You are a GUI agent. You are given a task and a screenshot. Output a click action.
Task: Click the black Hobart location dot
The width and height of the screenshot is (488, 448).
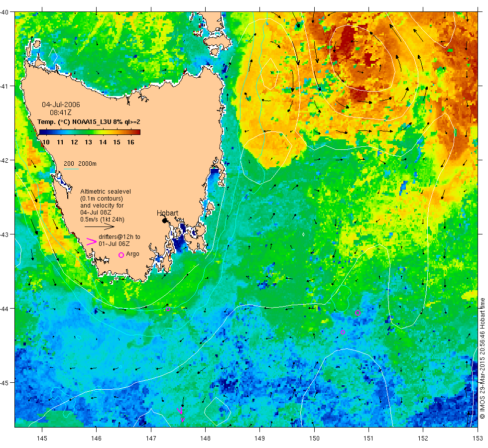coord(165,221)
